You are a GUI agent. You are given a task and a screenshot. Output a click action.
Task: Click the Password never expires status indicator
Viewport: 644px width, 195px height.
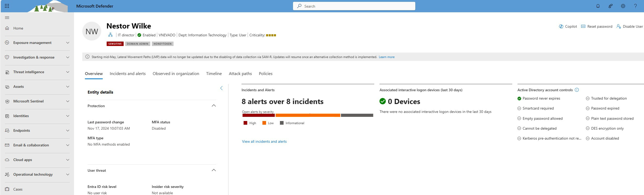click(x=519, y=99)
